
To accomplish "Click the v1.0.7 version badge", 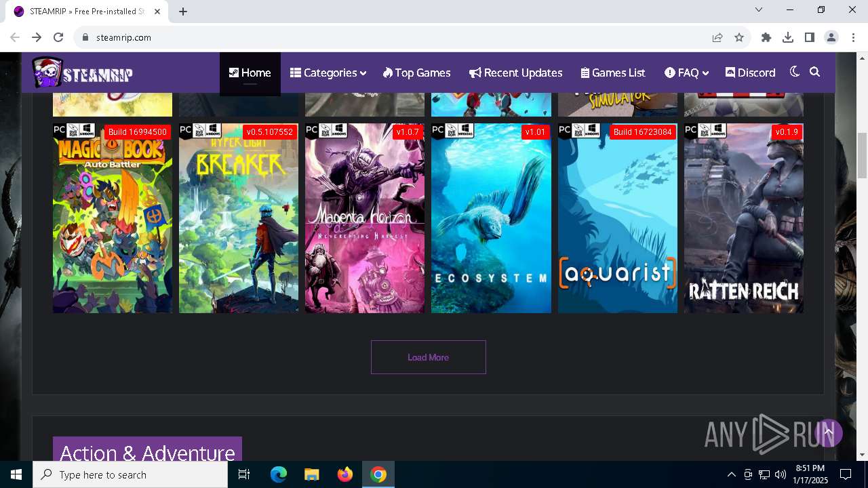I will [x=408, y=132].
